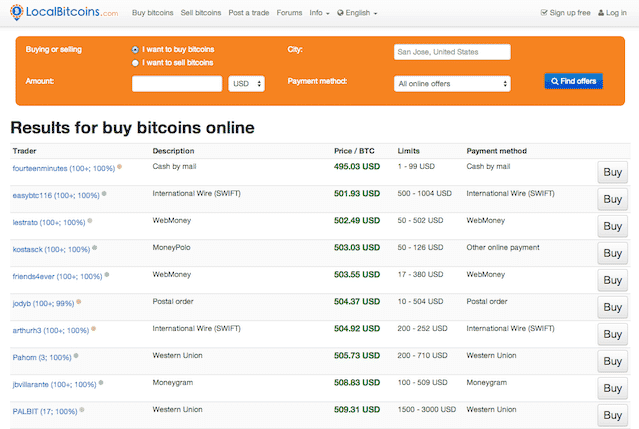Click the City input field
The width and height of the screenshot is (639, 429).
[452, 52]
